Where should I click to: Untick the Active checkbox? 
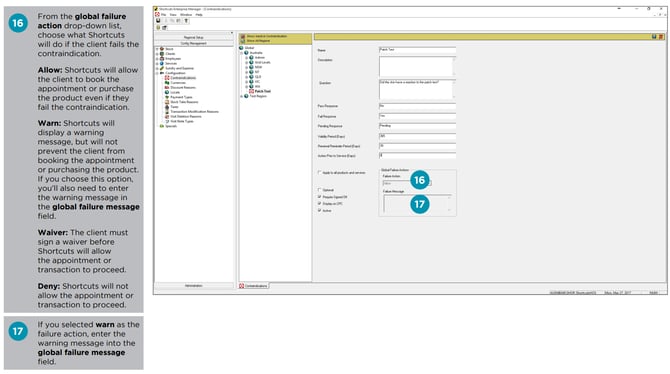pyautogui.click(x=319, y=210)
